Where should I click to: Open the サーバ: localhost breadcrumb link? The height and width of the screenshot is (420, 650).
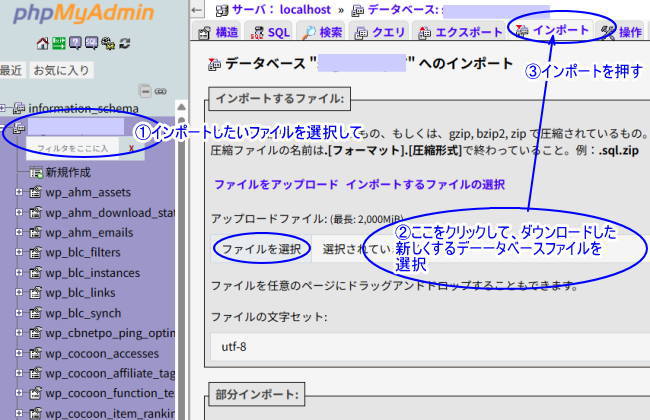pyautogui.click(x=281, y=10)
